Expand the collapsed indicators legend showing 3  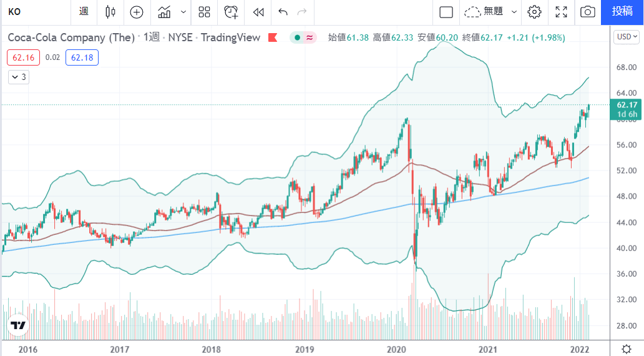[x=19, y=77]
